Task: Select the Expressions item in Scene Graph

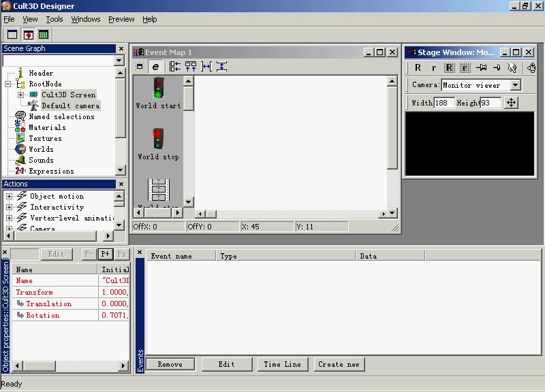Action: (52, 171)
